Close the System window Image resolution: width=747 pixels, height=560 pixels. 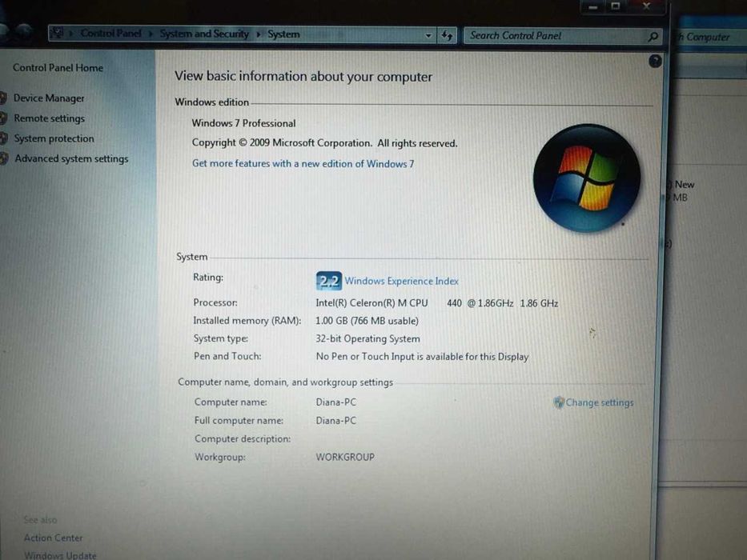(x=646, y=6)
